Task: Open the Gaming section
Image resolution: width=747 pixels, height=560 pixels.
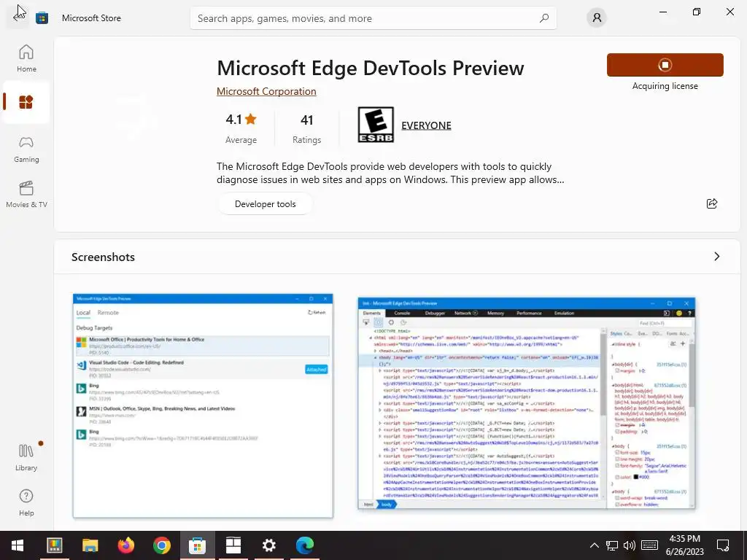Action: (x=26, y=149)
